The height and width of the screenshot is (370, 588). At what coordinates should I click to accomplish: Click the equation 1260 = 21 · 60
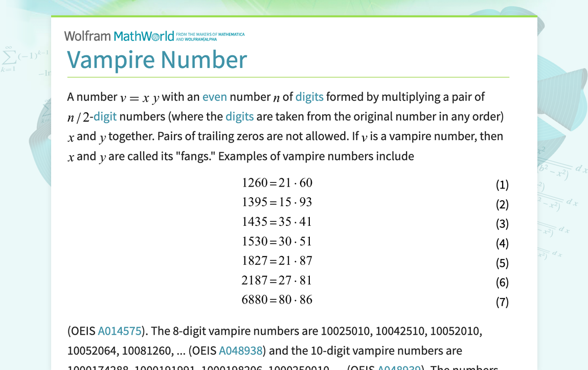pos(277,183)
